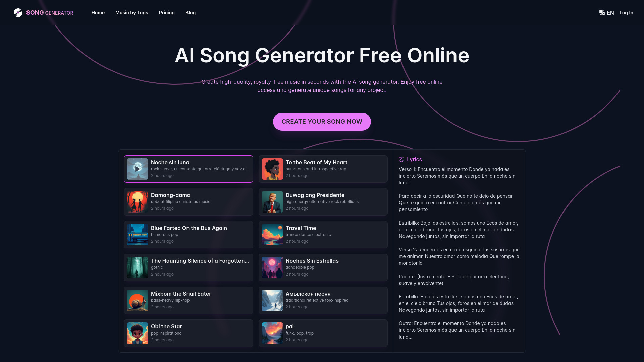Click the Pricing navigation link
Image resolution: width=644 pixels, height=362 pixels.
[x=166, y=12]
